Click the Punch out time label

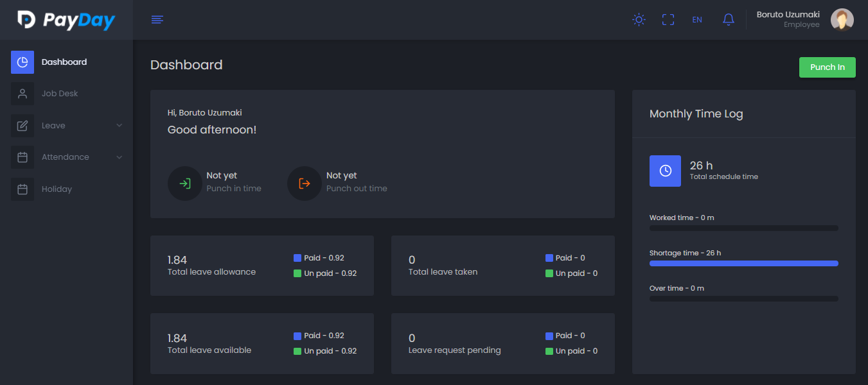click(x=357, y=189)
